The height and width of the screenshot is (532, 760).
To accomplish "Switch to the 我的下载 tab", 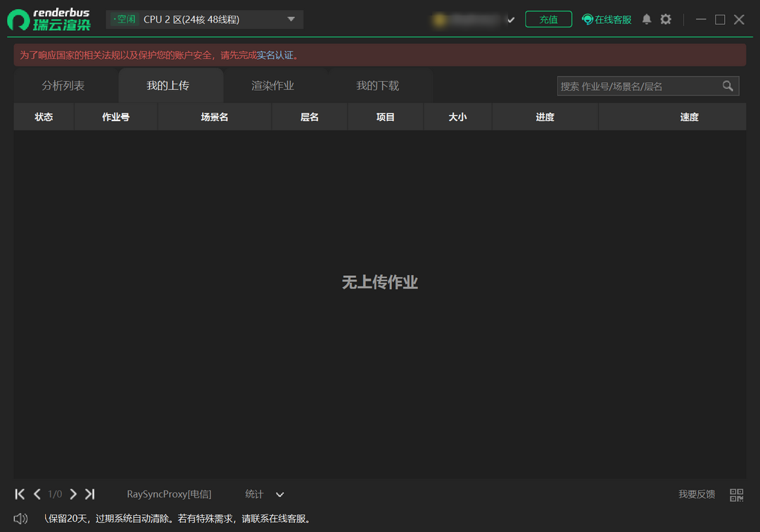I will click(377, 85).
